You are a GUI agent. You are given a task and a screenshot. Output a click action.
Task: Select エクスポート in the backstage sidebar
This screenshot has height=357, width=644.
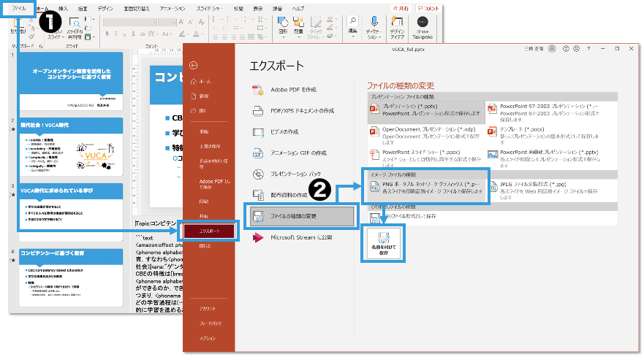click(209, 231)
